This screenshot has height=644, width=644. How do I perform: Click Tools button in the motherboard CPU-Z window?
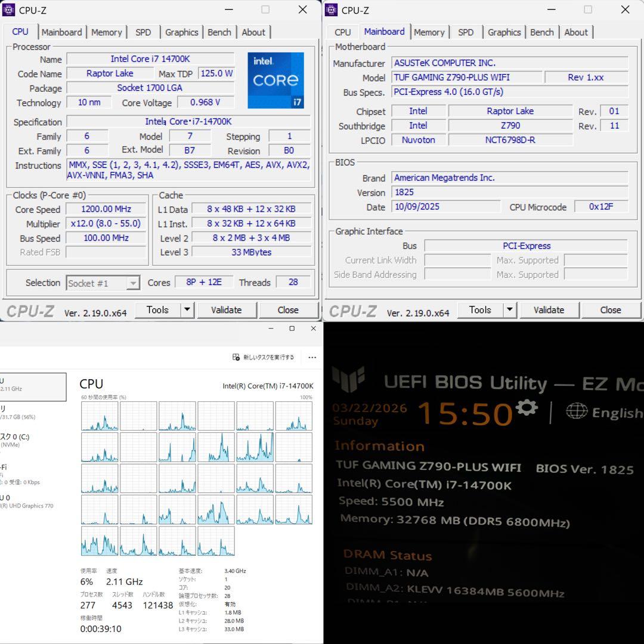pyautogui.click(x=480, y=309)
